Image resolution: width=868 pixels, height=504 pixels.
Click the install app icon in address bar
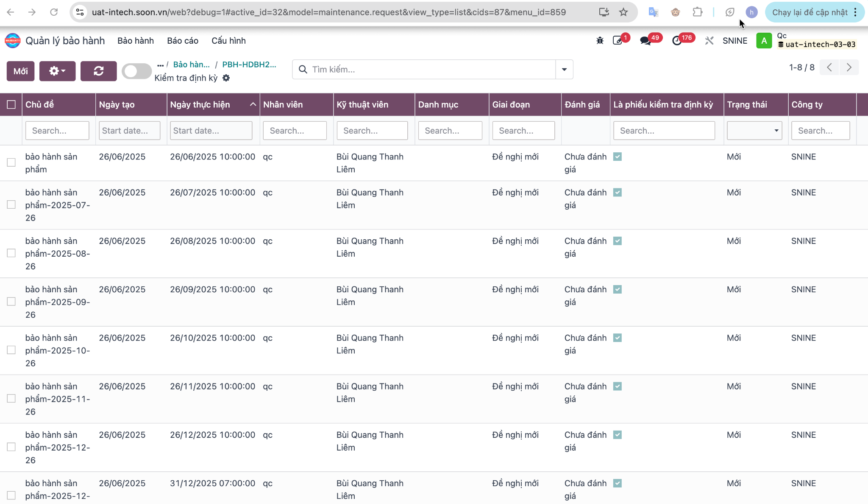(604, 12)
